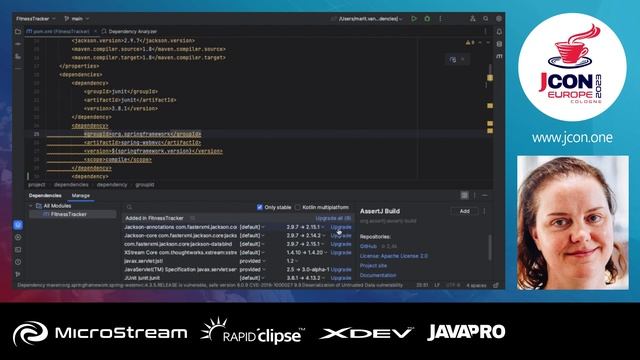Open version dropdown for JUnit row

[x=305, y=278]
